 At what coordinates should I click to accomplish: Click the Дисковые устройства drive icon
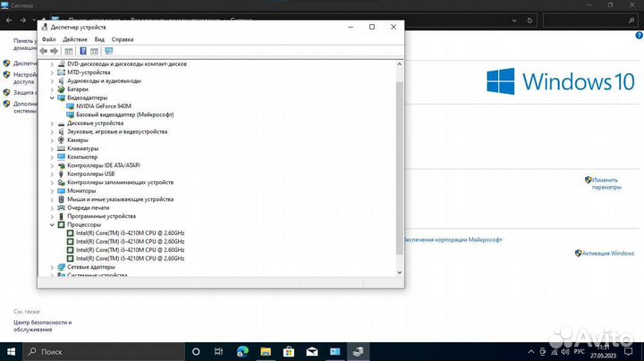[x=61, y=123]
